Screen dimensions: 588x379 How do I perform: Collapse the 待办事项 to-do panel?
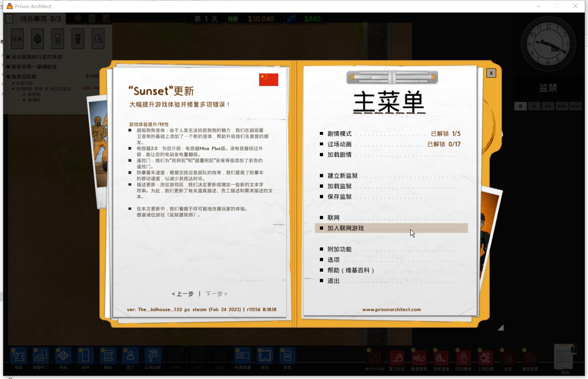pos(9,18)
